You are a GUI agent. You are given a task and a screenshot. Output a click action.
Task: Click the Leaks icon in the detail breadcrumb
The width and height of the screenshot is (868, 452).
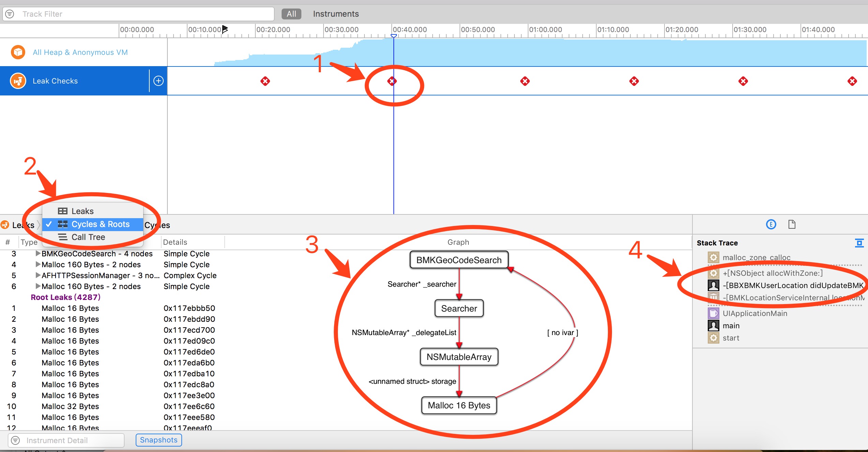pos(5,225)
